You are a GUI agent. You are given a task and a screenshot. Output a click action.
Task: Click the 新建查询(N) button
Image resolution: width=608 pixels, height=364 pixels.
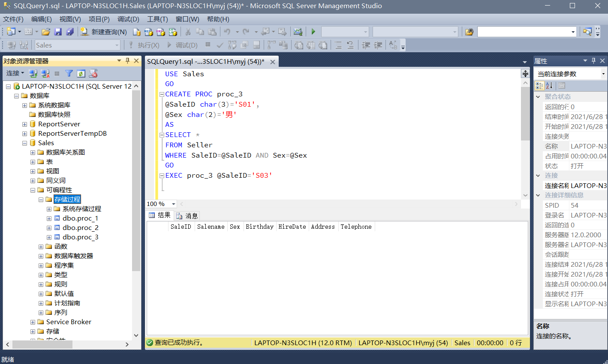coord(104,32)
